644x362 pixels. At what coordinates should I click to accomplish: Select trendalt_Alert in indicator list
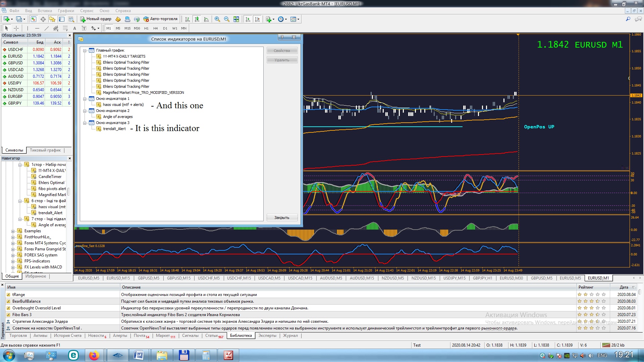pos(114,129)
